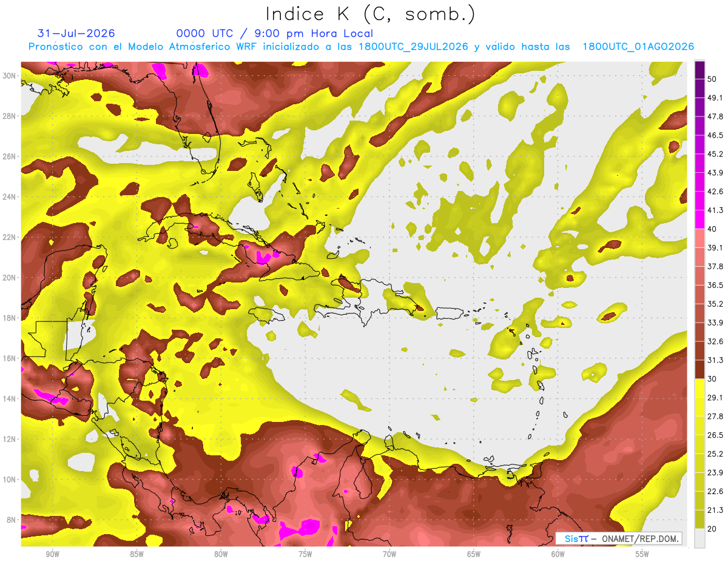Image resolution: width=728 pixels, height=562 pixels.
Task: Click the '18N' latitude label
Action: coord(10,318)
